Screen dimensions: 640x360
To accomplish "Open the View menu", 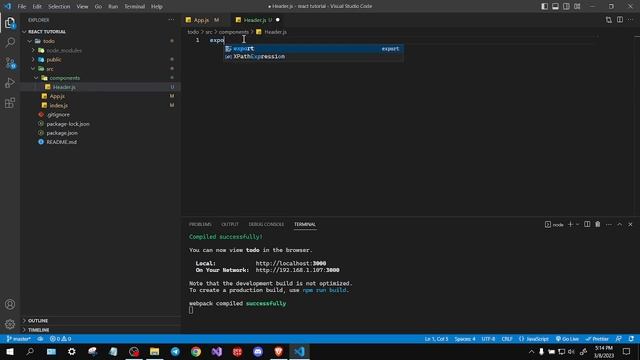I will [x=82, y=7].
